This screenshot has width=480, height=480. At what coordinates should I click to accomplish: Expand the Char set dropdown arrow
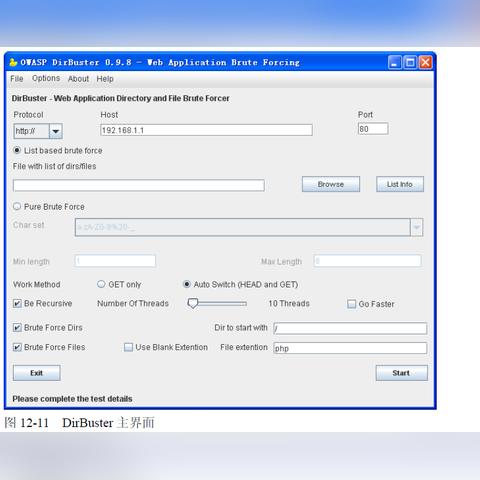point(417,227)
